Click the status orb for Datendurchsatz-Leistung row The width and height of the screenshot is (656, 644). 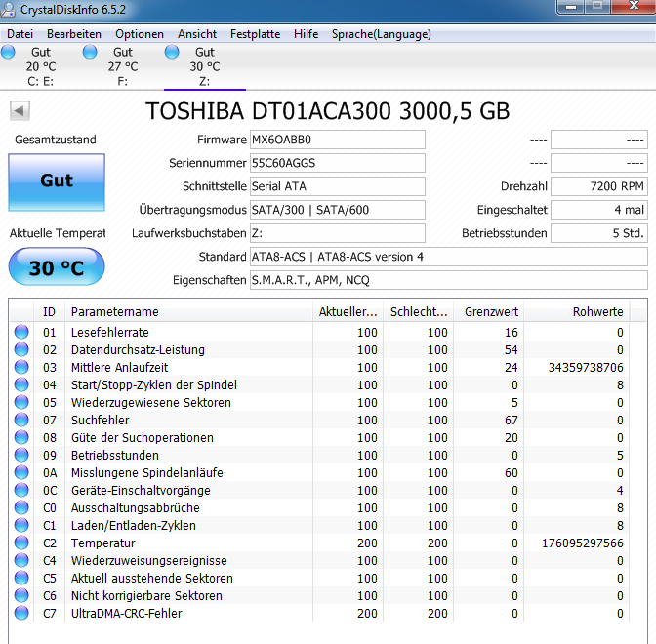tap(21, 349)
